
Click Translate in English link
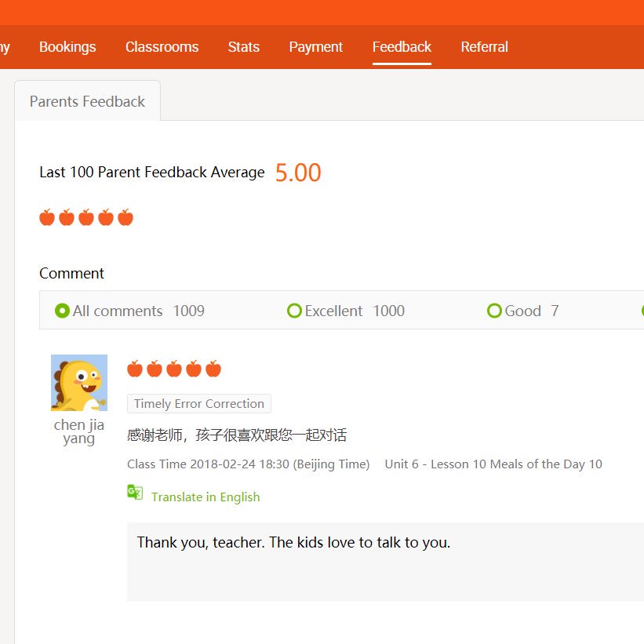(x=206, y=497)
